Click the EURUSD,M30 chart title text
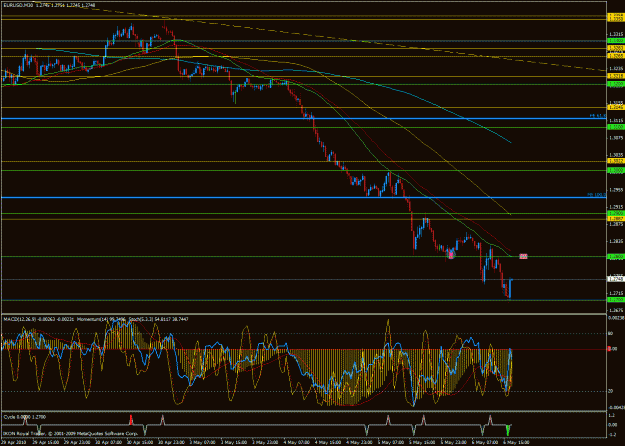 coord(17,6)
